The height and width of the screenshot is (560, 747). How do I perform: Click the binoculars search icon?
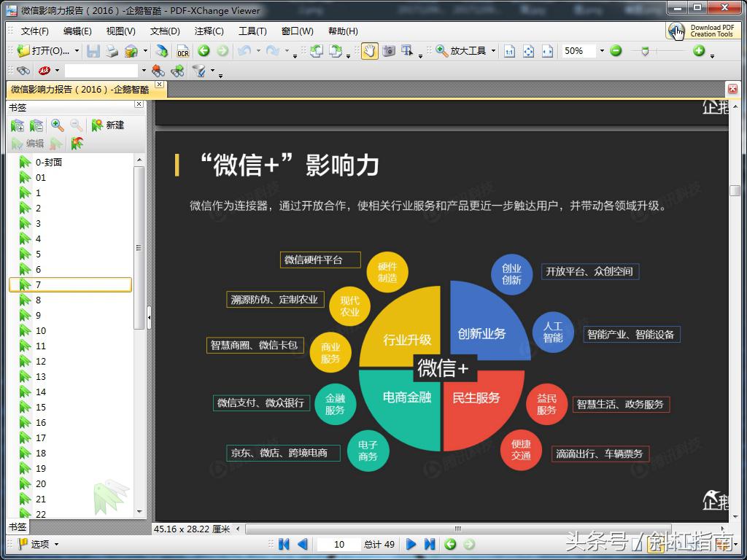point(23,71)
